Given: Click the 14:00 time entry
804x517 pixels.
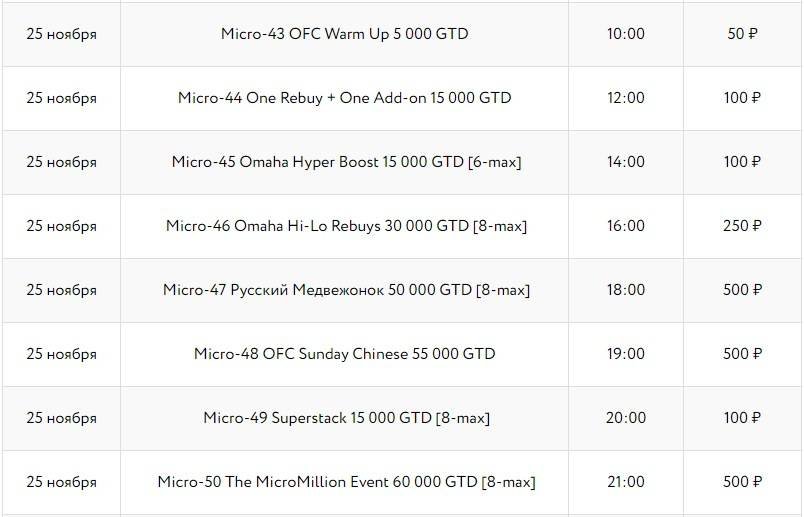Looking at the screenshot, I should (x=625, y=162).
